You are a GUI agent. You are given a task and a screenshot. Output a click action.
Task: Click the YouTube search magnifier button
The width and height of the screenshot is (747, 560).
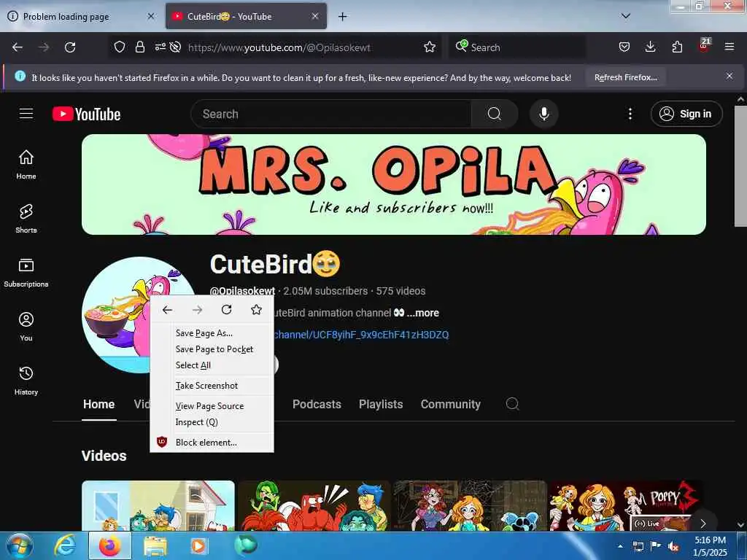494,114
